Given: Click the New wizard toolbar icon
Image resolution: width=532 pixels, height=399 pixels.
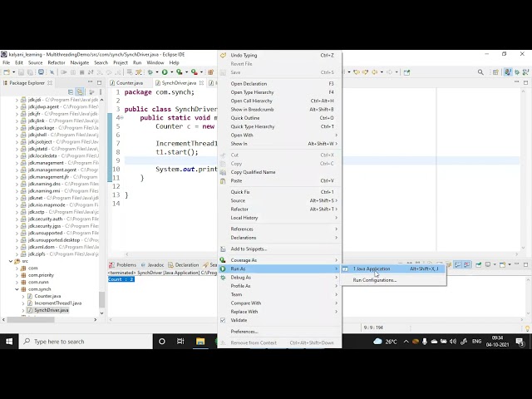Looking at the screenshot, I should (x=7, y=72).
